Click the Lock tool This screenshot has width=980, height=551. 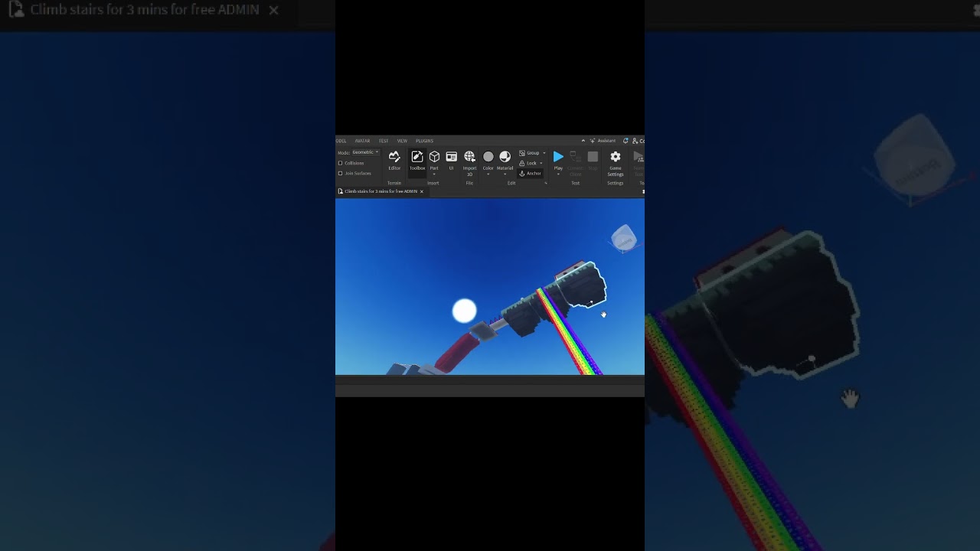(x=528, y=163)
